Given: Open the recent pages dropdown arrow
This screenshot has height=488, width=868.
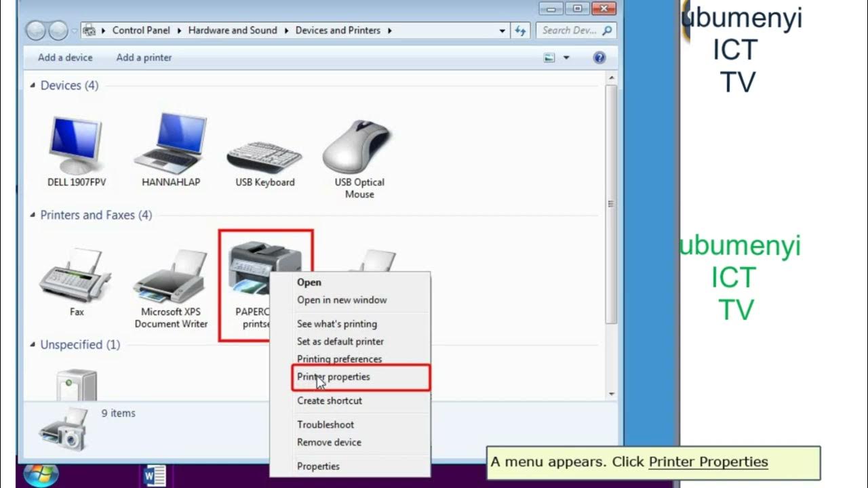Looking at the screenshot, I should tap(73, 30).
